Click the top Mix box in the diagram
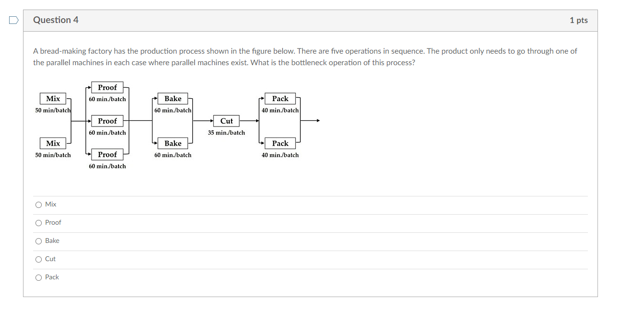Image resolution: width=644 pixels, height=310 pixels. pyautogui.click(x=53, y=98)
